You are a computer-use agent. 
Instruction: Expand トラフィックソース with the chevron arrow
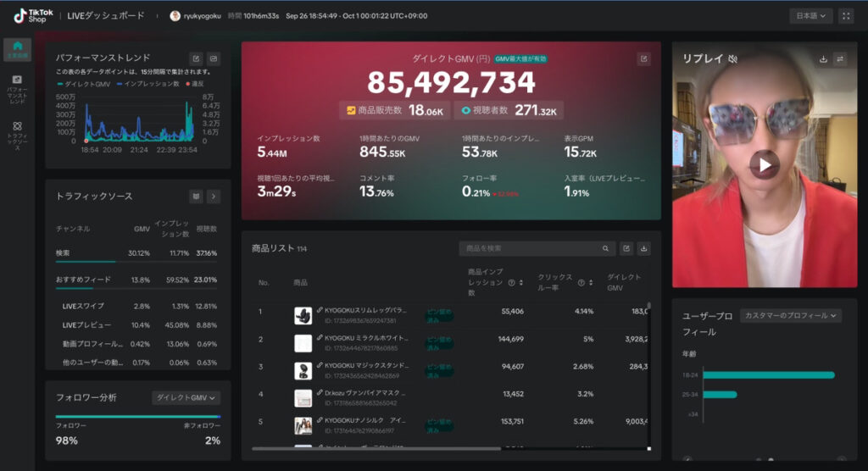pyautogui.click(x=214, y=197)
